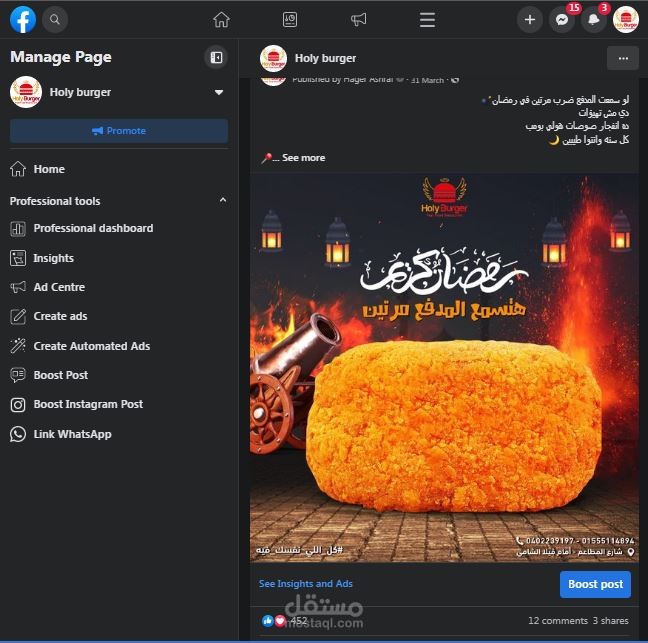Open the Ramadan burger post image
This screenshot has width=648, height=643.
[x=444, y=368]
